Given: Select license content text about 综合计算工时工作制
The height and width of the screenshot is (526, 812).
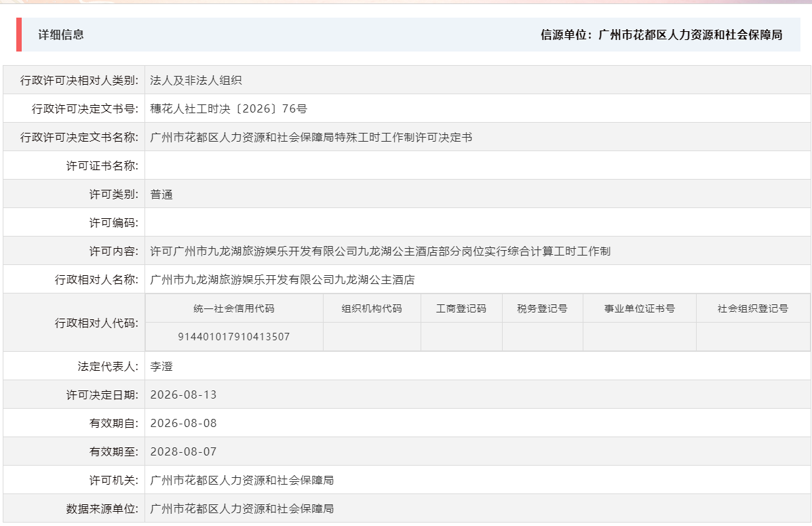Looking at the screenshot, I should [380, 251].
